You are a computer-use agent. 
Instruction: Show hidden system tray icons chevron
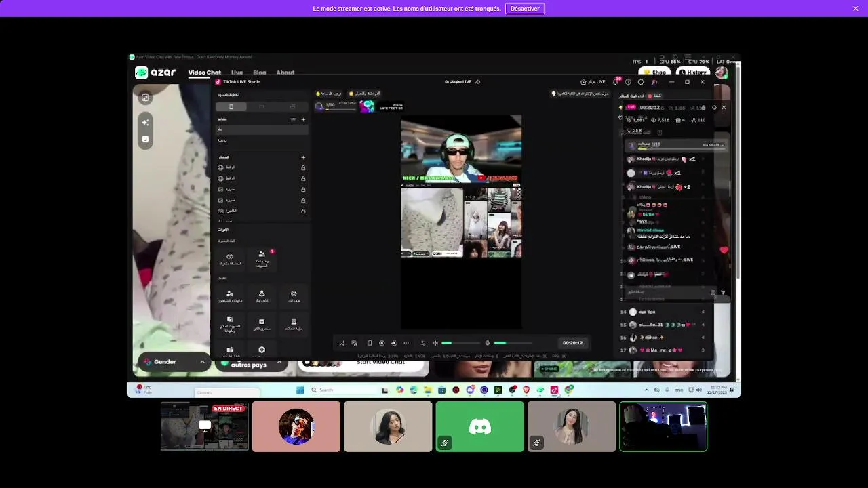tap(646, 390)
